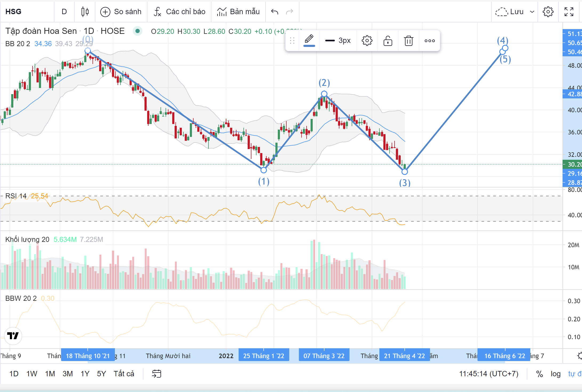This screenshot has width=582, height=392.
Task: Click the Tháng Mười hai axis label
Action: click(168, 356)
